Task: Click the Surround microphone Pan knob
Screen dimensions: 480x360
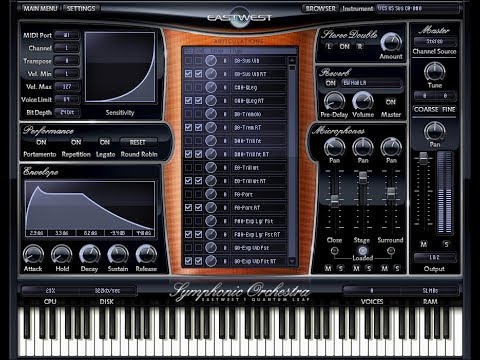Action: point(391,147)
